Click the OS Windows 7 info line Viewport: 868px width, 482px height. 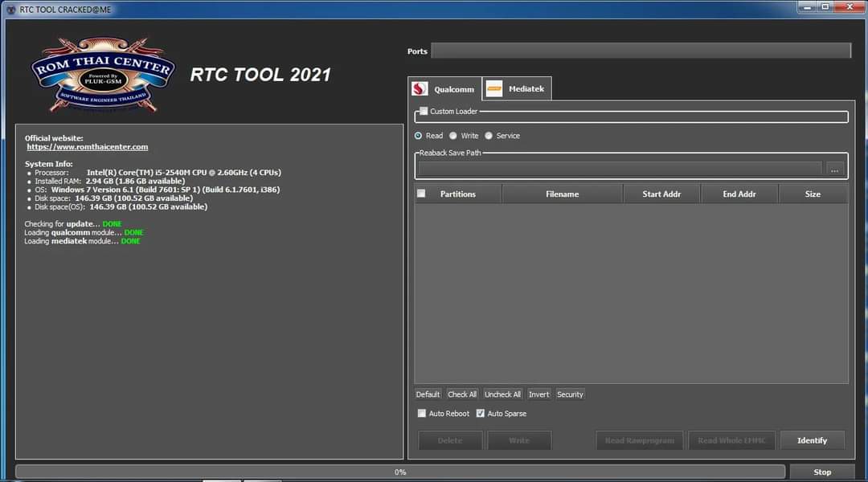coord(158,190)
